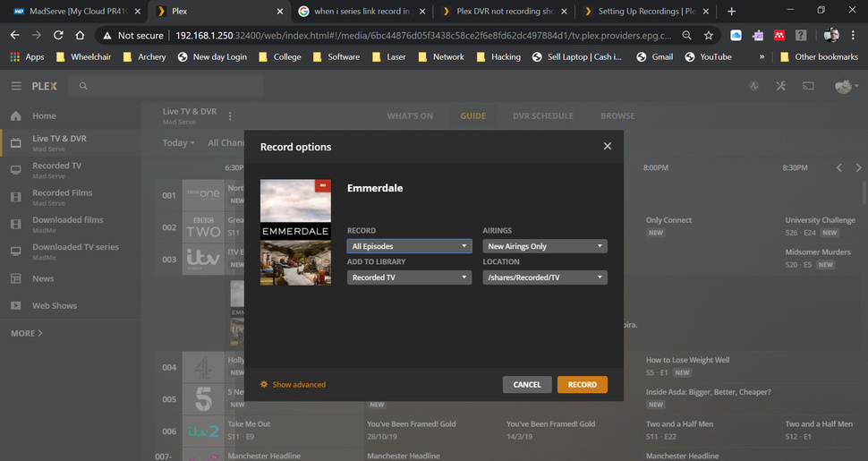Open Plex settings wrench icon
This screenshot has height=461, width=868.
(x=780, y=86)
